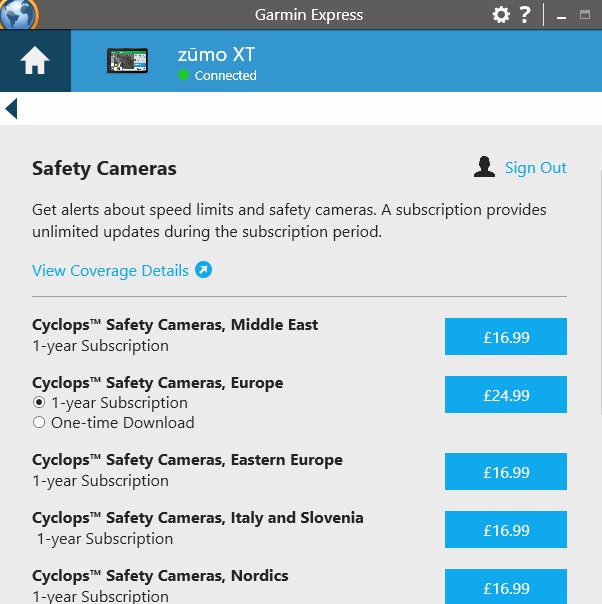Click the zūmo XT device name
Screen dimensions: 602x604
pyautogui.click(x=216, y=55)
